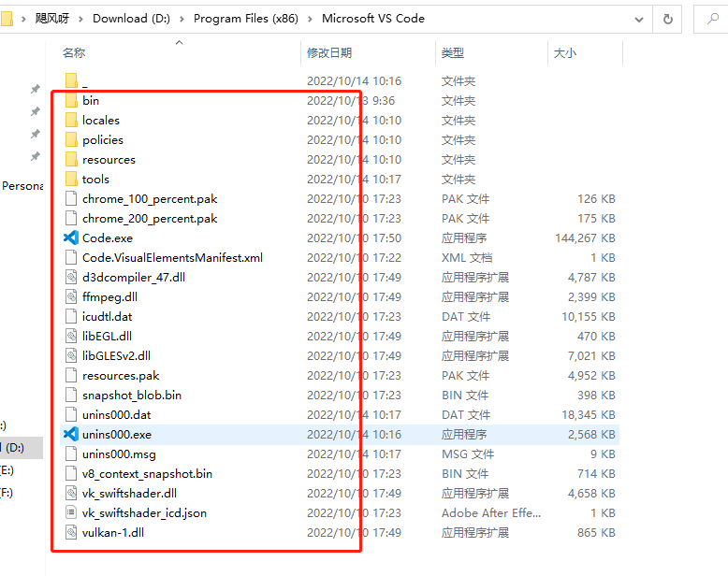Click the DLL icon of libEGL.dll

click(71, 336)
